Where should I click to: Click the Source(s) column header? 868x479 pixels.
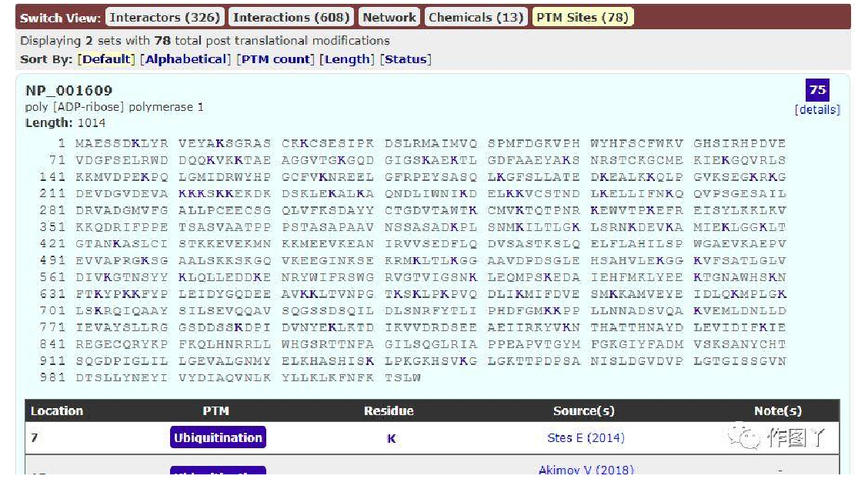coord(586,411)
